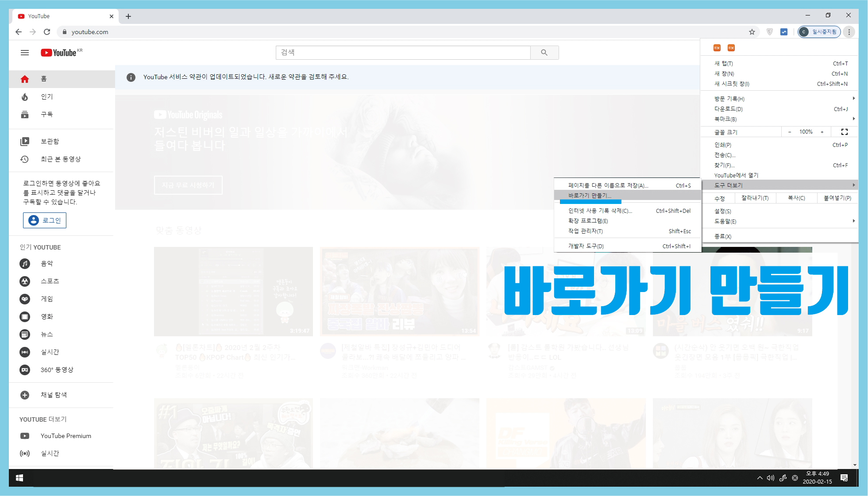
Task: Click YouTube Premium sidebar link
Action: (x=66, y=436)
